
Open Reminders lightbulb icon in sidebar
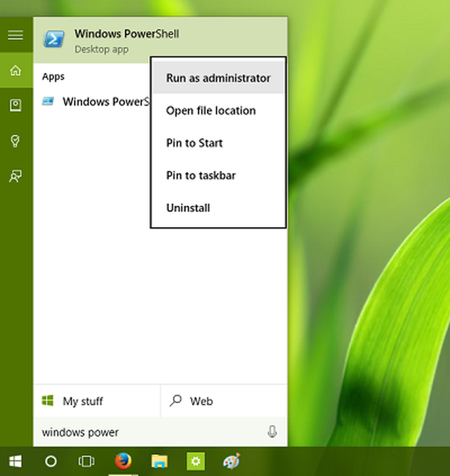click(15, 141)
